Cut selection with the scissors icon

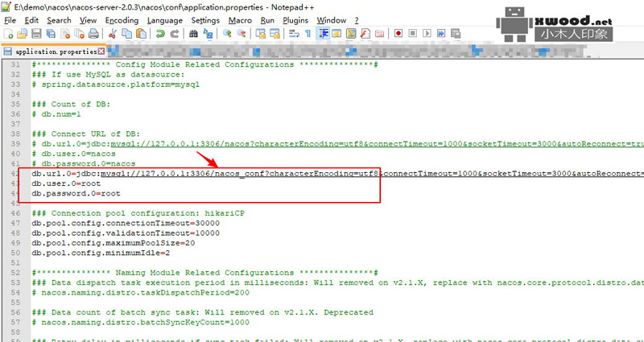tap(113, 34)
